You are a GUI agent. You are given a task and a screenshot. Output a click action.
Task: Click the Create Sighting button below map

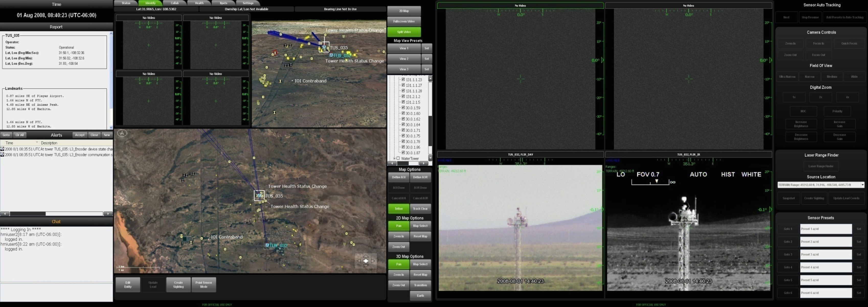tap(178, 285)
